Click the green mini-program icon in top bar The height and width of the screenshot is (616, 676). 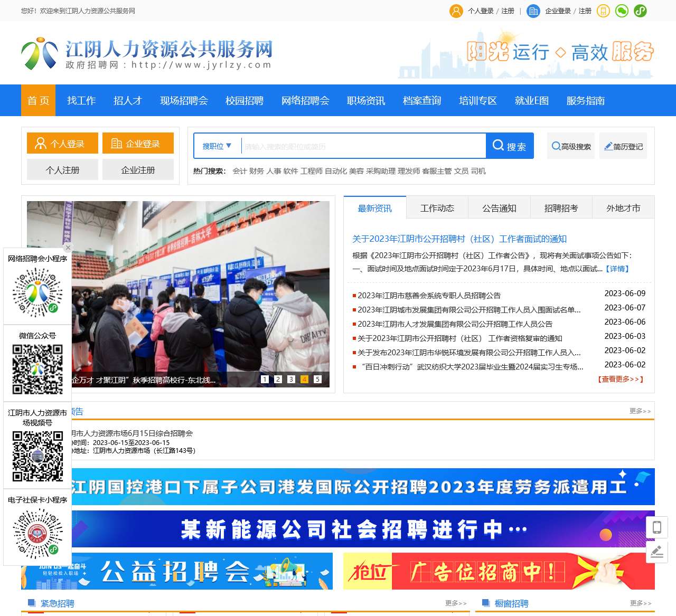(x=640, y=11)
